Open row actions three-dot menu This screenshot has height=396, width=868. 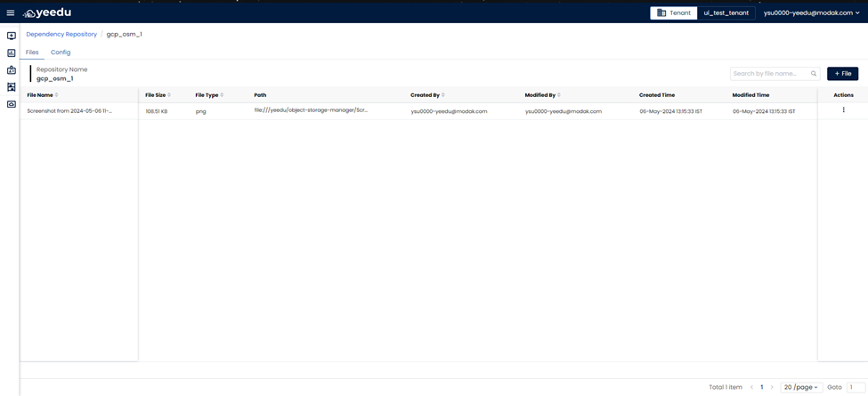[x=843, y=110]
